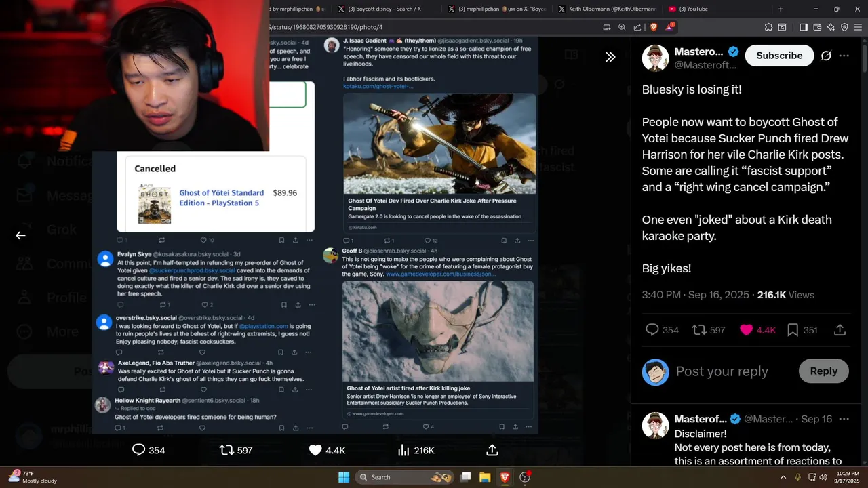Open a new browser tab
Screen dimensions: 868x488
781,9
